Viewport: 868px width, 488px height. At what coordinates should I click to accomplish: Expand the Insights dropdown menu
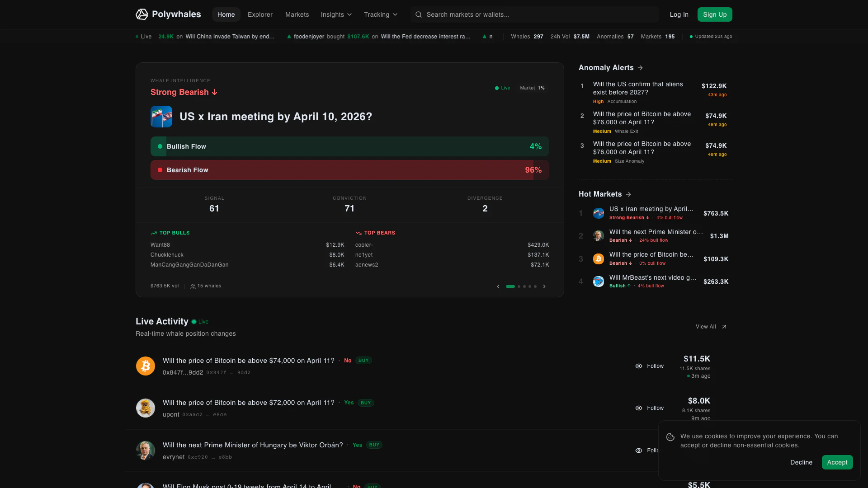coord(336,14)
